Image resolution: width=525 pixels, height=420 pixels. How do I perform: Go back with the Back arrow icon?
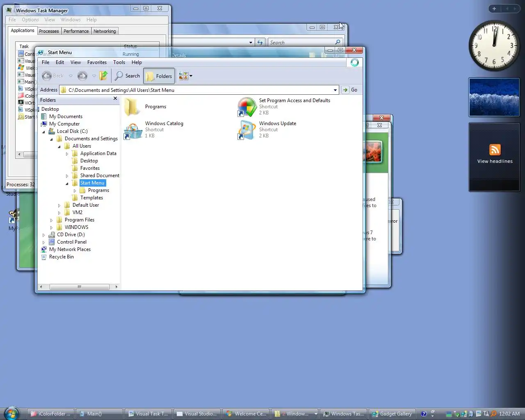pos(47,76)
